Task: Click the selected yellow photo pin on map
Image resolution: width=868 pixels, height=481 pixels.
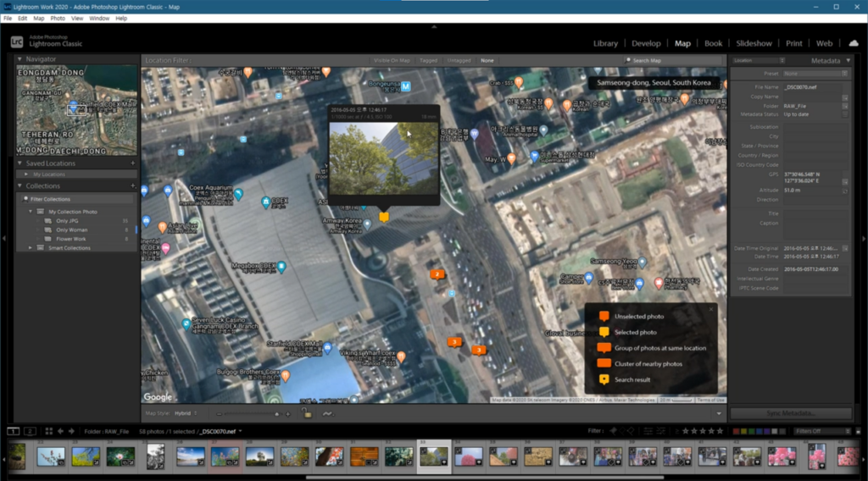Action: click(x=384, y=217)
